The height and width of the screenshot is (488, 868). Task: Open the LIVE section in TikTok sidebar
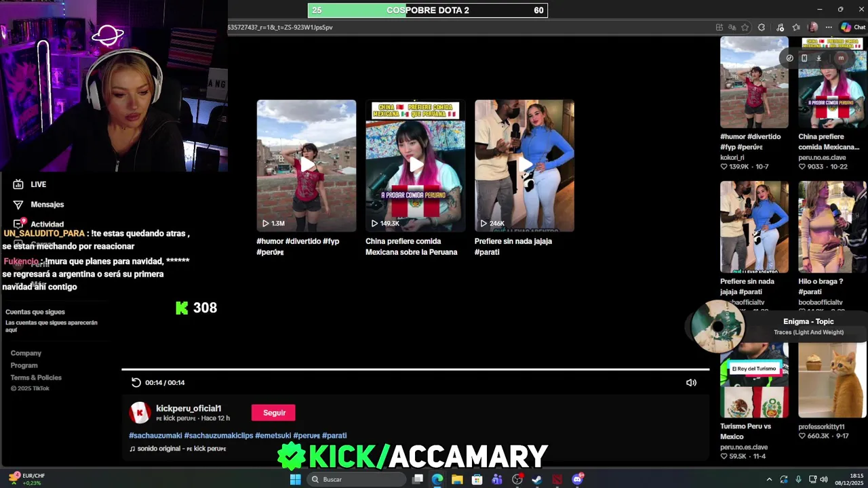click(x=30, y=184)
